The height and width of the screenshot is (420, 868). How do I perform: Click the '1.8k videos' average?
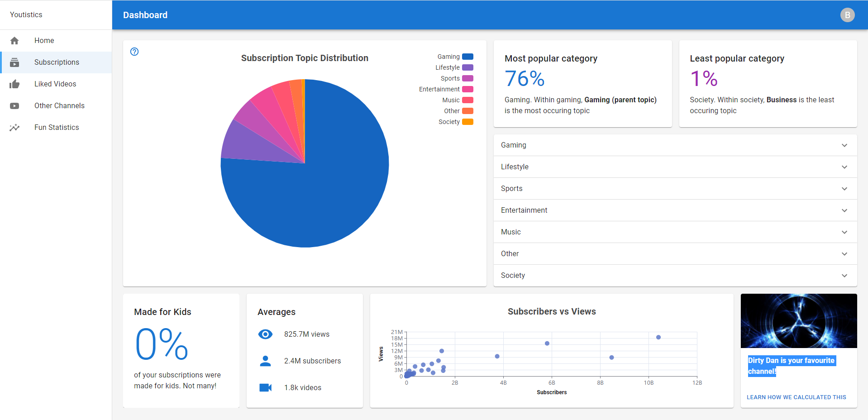tap(303, 387)
